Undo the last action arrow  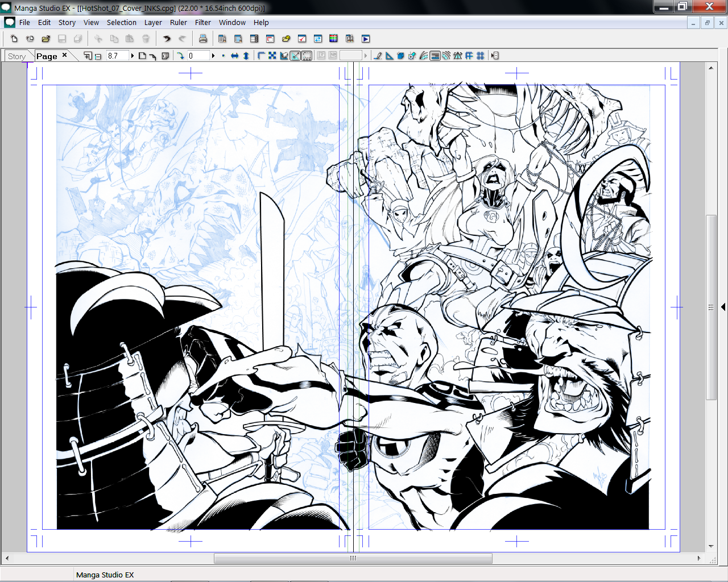click(x=167, y=39)
